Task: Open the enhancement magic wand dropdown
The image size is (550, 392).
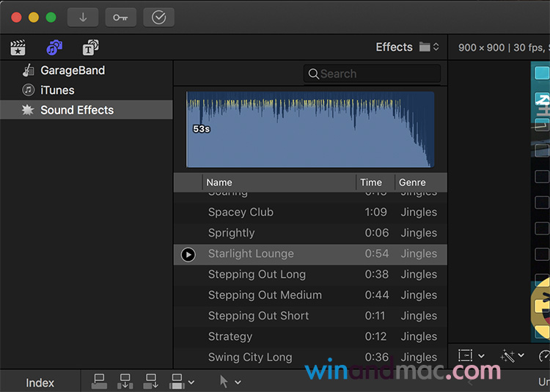Action: pyautogui.click(x=512, y=355)
